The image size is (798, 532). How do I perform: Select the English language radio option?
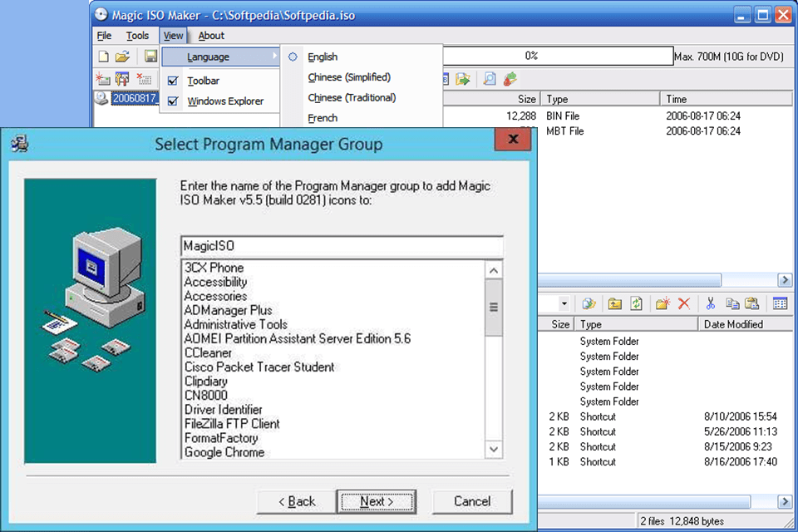pyautogui.click(x=293, y=57)
